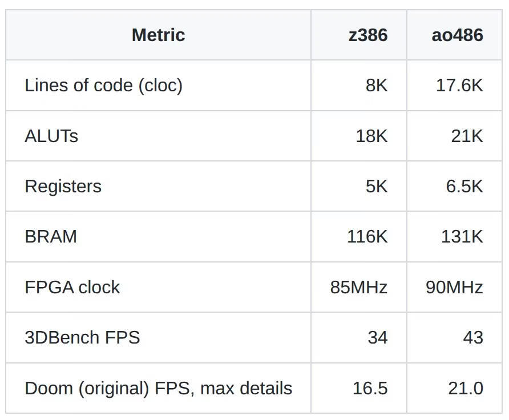Click the 34 FPS 3DBench value
509x420 pixels.
(378, 338)
